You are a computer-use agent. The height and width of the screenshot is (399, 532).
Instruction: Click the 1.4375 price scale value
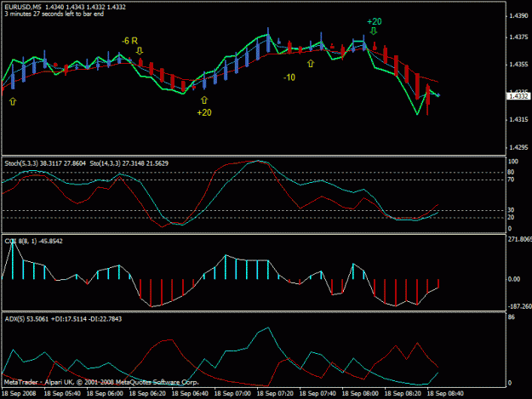(519, 37)
